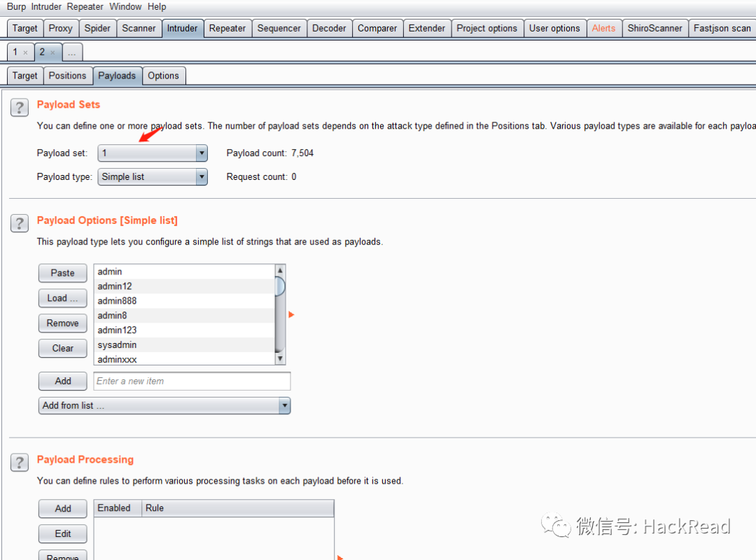Open Payload set dropdown
This screenshot has width=756, height=560.
153,153
